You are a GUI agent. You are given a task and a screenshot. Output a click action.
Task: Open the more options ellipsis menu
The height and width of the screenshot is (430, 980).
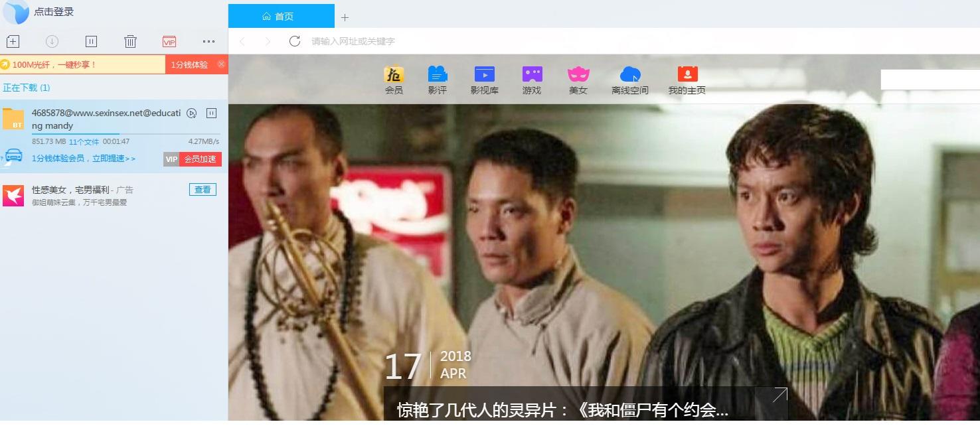click(x=208, y=41)
